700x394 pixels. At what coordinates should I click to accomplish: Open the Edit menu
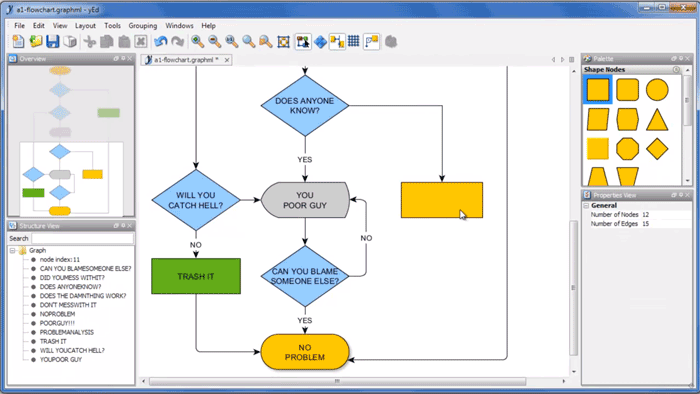tap(39, 25)
